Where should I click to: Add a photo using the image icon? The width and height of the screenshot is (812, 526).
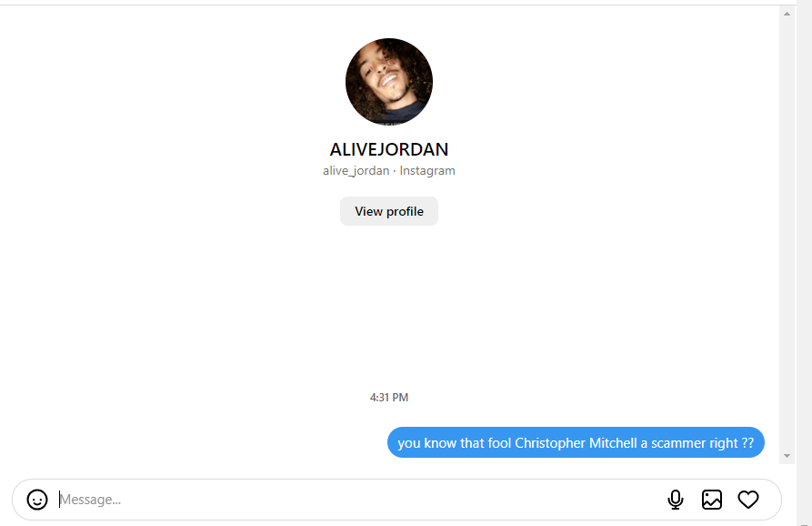tap(712, 500)
